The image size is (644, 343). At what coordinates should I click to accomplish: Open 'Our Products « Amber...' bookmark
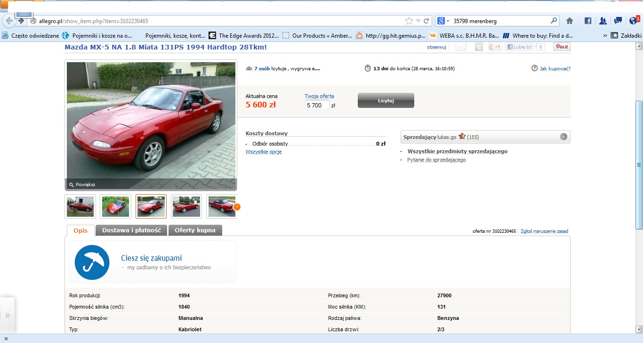317,35
